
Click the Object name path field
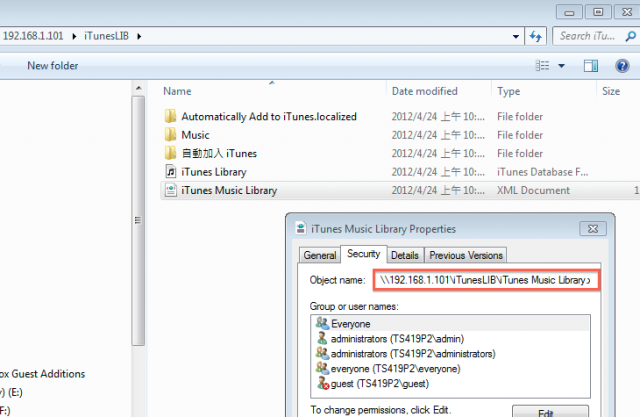tap(486, 280)
